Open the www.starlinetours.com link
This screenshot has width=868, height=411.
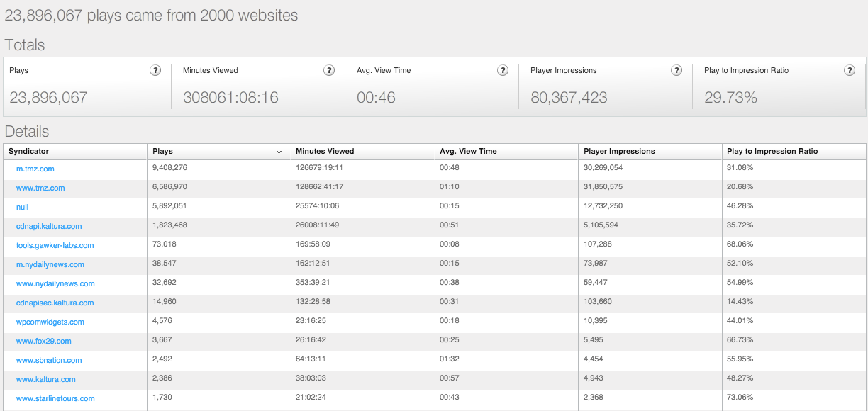click(55, 398)
